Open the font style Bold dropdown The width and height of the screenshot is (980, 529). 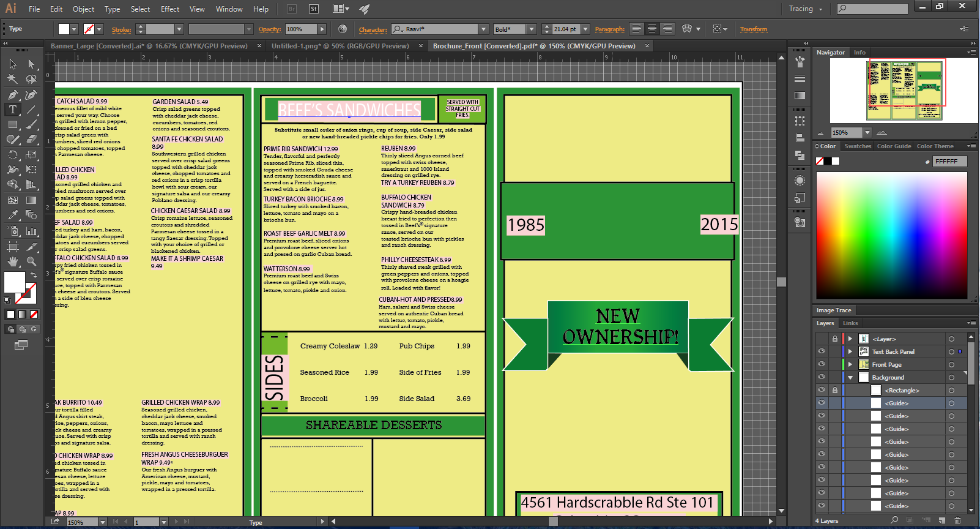[532, 29]
